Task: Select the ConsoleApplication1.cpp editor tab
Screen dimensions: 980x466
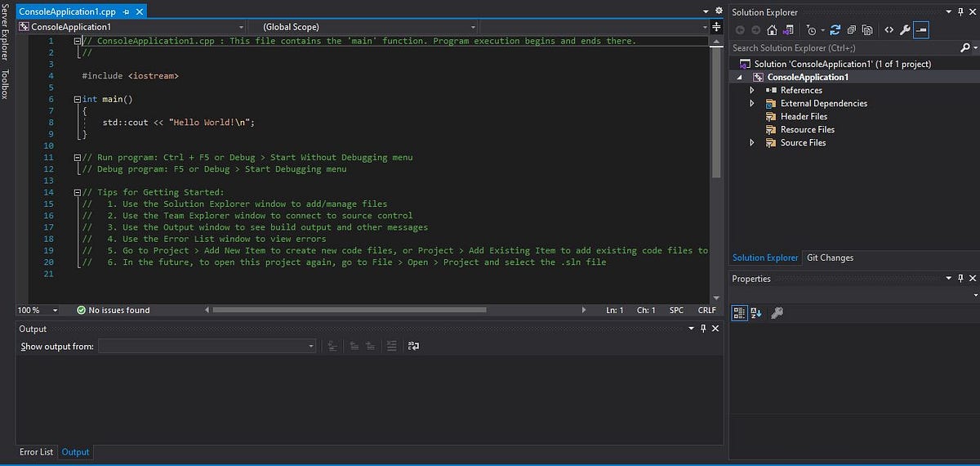Action: coord(67,12)
